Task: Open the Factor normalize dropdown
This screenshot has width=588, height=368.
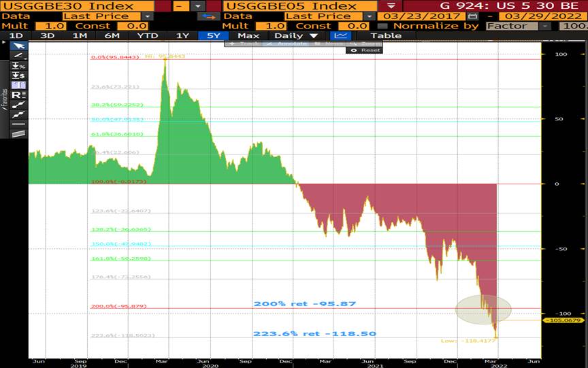Action: [545, 26]
